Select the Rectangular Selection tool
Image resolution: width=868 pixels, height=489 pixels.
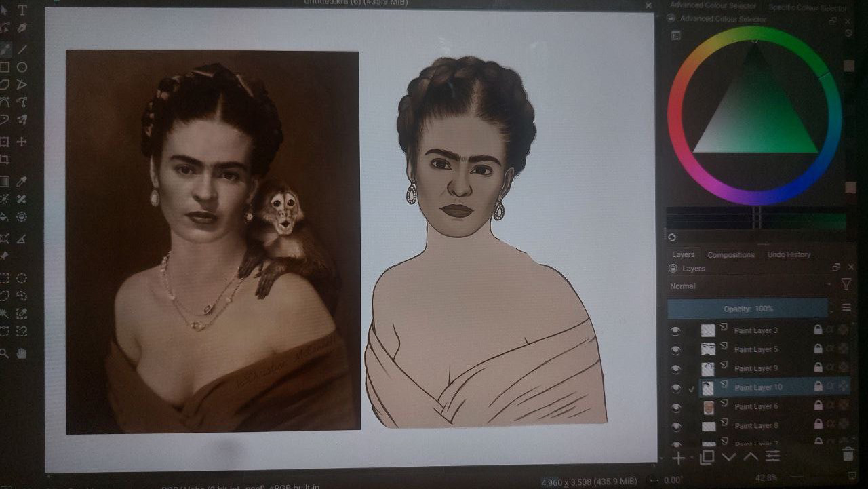click(5, 278)
